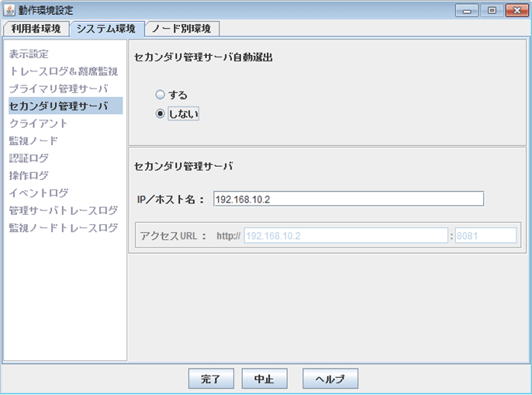Viewport: 532px width, 395px height.
Task: Cancel with the 中止 button
Action: pos(264,379)
